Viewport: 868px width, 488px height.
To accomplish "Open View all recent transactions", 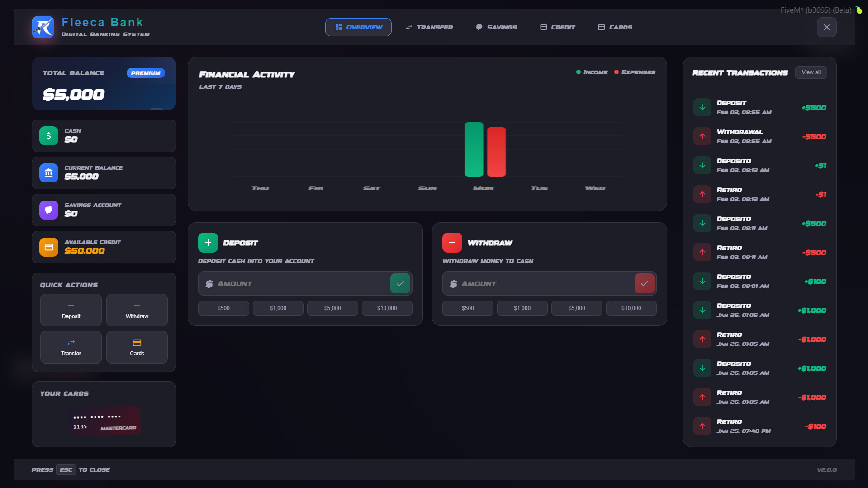I will click(x=811, y=72).
